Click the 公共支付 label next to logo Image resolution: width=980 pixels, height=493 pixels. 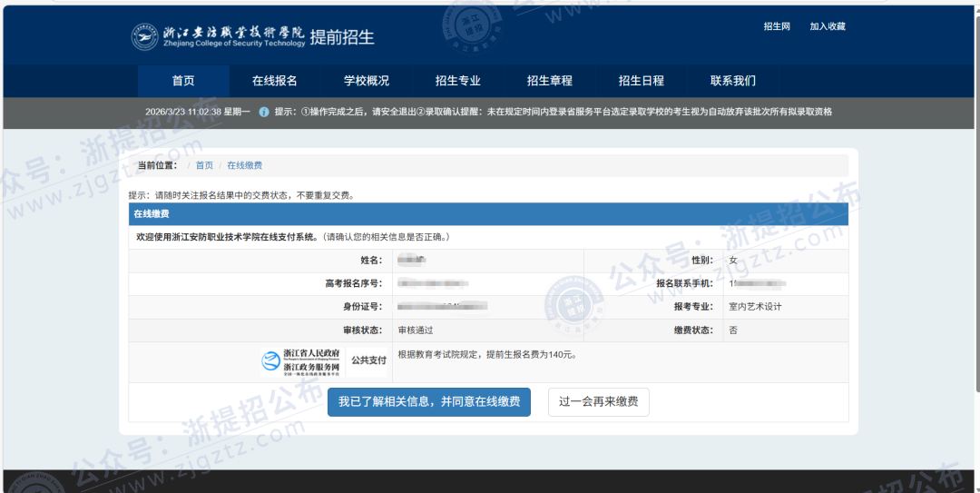[x=368, y=360]
